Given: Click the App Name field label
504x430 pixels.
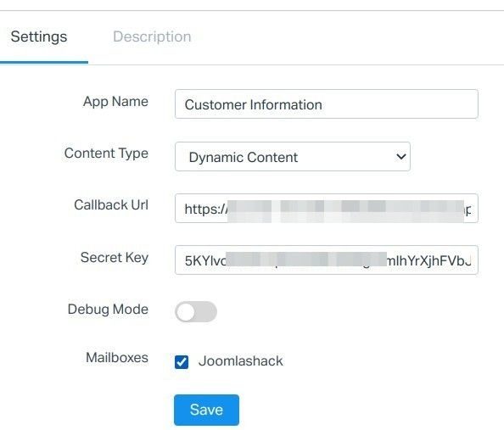Looking at the screenshot, I should click(x=115, y=102).
